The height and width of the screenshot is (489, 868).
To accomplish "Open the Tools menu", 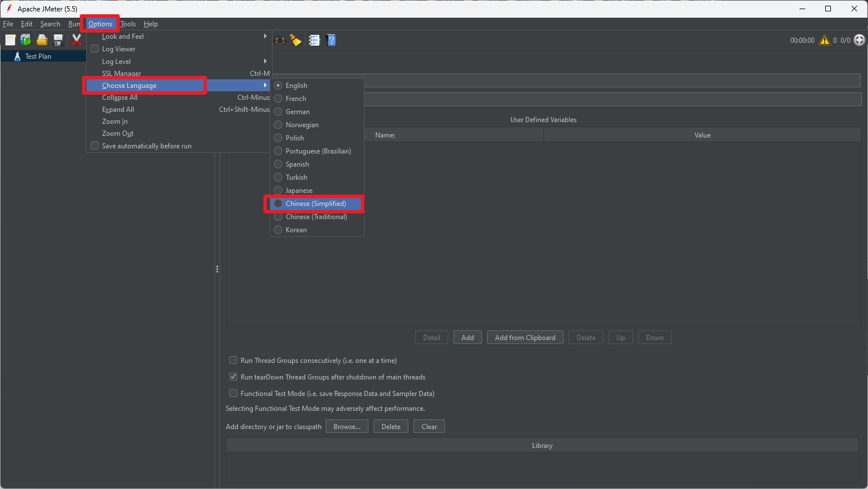I will pos(128,24).
